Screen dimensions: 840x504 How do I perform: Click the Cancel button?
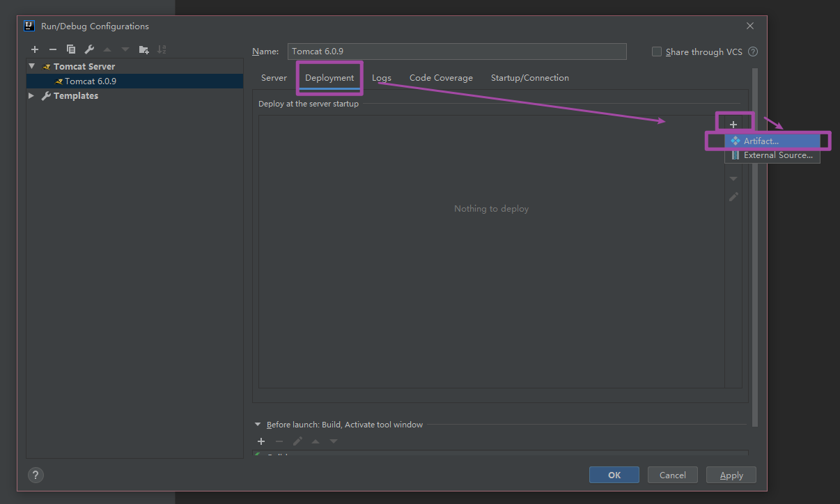point(673,475)
